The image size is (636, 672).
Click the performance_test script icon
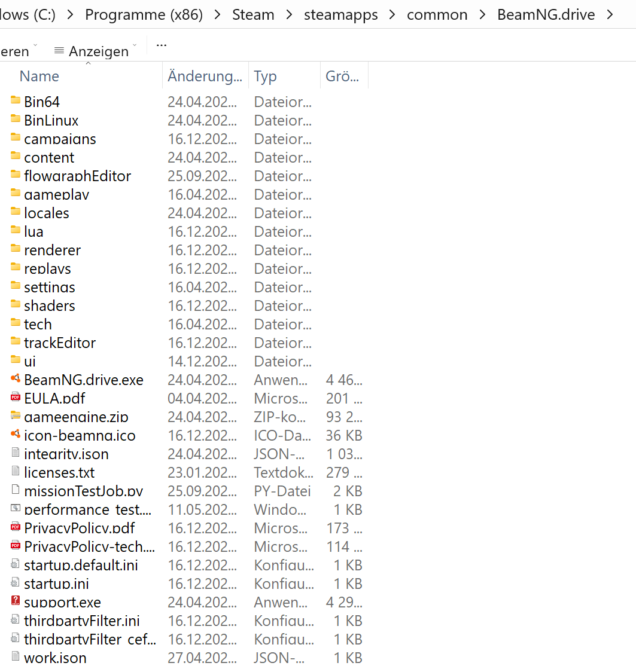pyautogui.click(x=16, y=508)
